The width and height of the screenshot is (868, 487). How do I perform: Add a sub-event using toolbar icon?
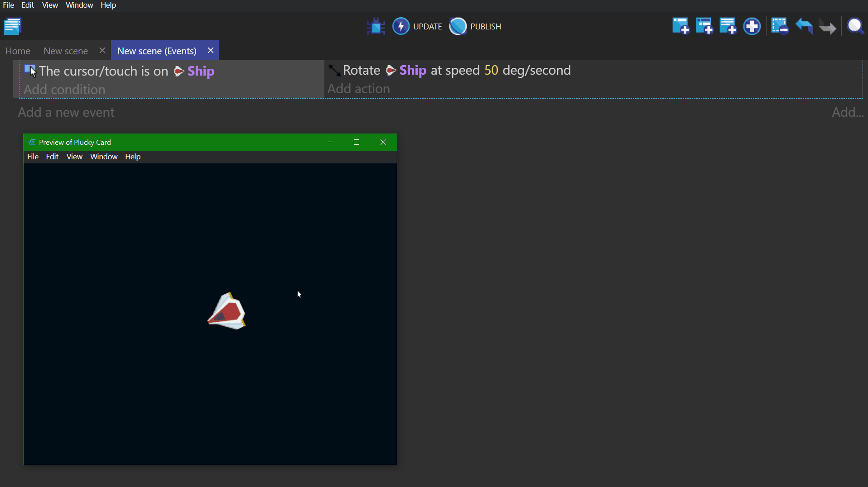704,26
